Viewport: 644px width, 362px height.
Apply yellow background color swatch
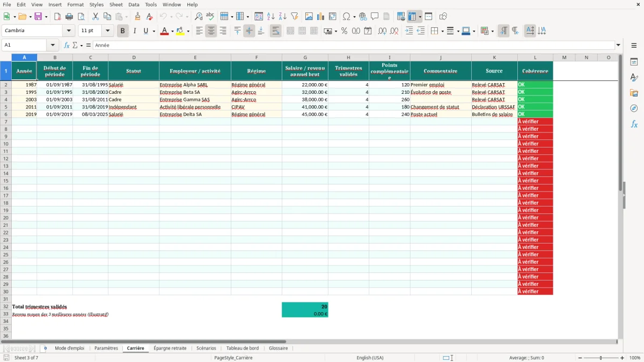[181, 31]
